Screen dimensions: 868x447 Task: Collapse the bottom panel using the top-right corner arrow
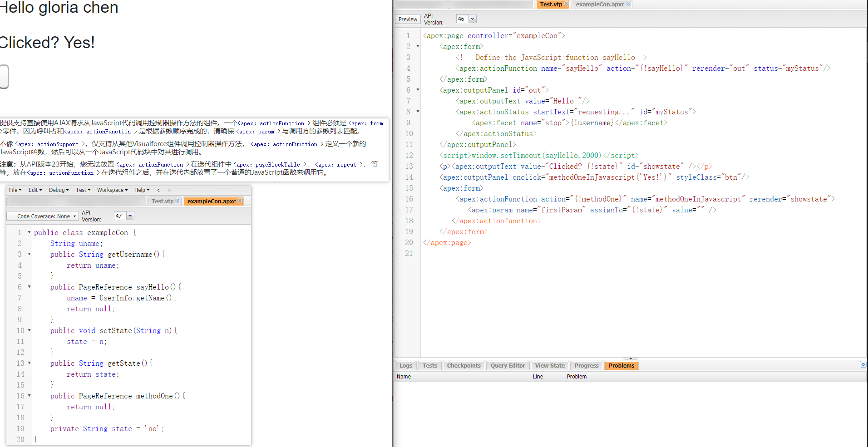pos(863,364)
